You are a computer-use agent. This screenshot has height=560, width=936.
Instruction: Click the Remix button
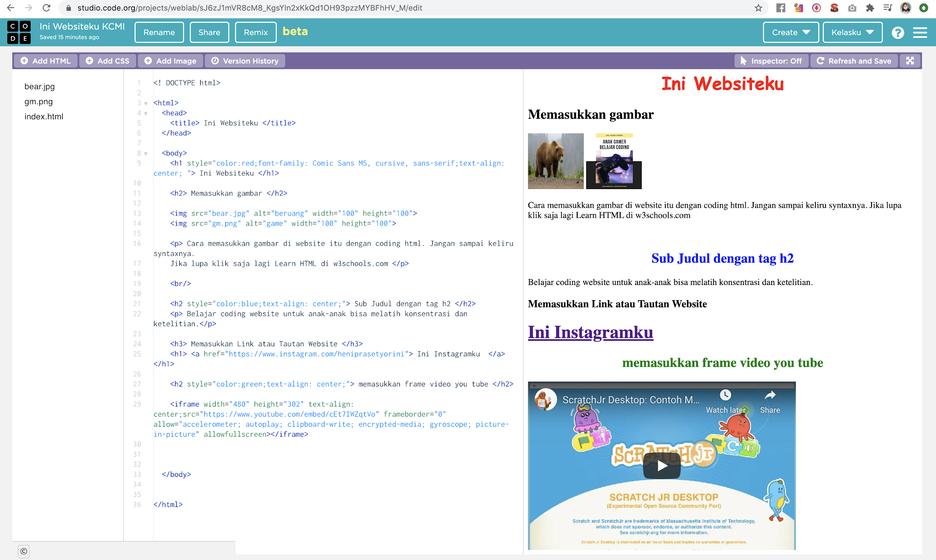pos(255,32)
